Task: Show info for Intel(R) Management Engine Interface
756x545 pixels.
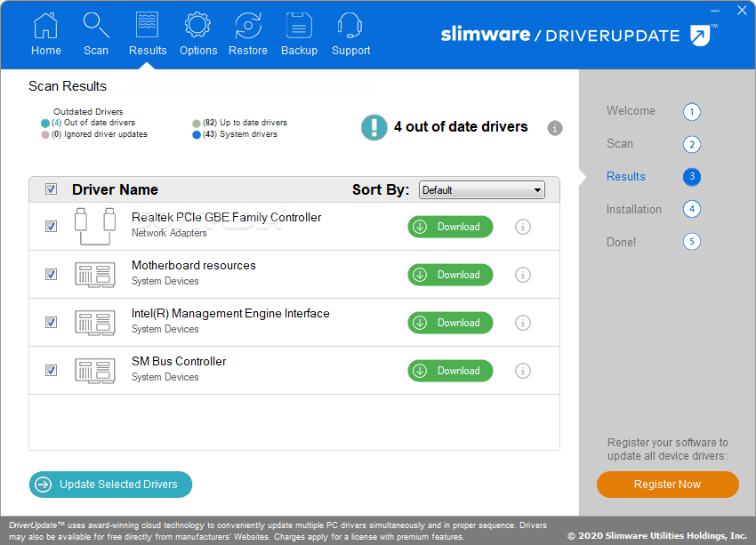Action: tap(523, 323)
